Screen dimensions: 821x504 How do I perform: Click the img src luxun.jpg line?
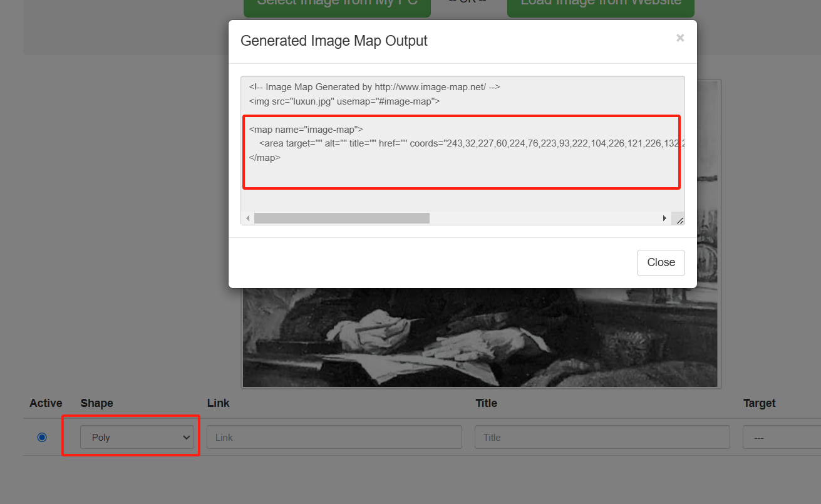tap(344, 101)
